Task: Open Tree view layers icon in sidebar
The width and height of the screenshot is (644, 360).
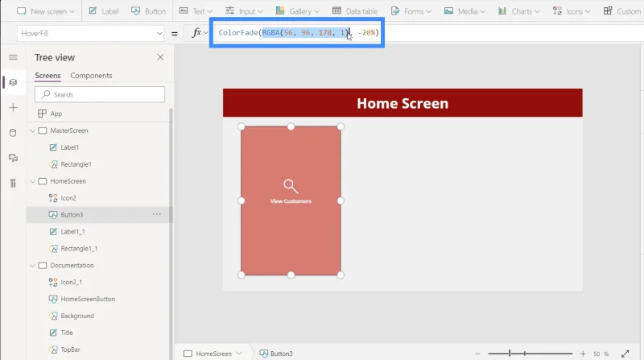Action: coord(13,82)
